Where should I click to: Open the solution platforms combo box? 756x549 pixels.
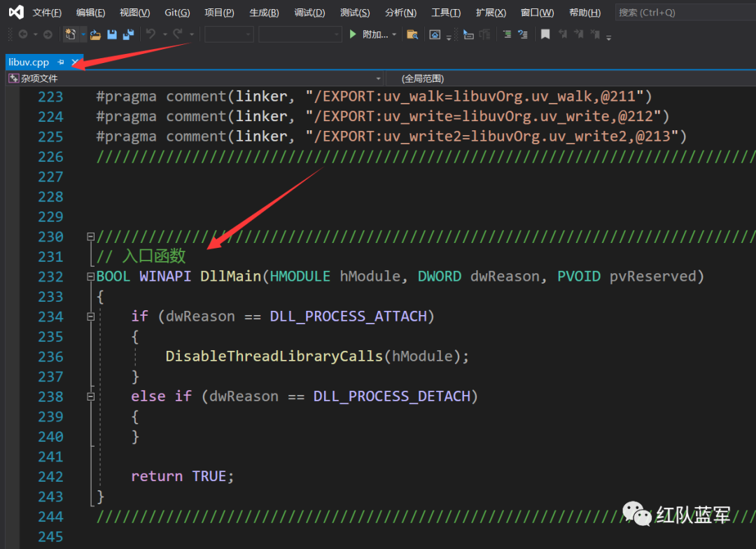click(300, 34)
